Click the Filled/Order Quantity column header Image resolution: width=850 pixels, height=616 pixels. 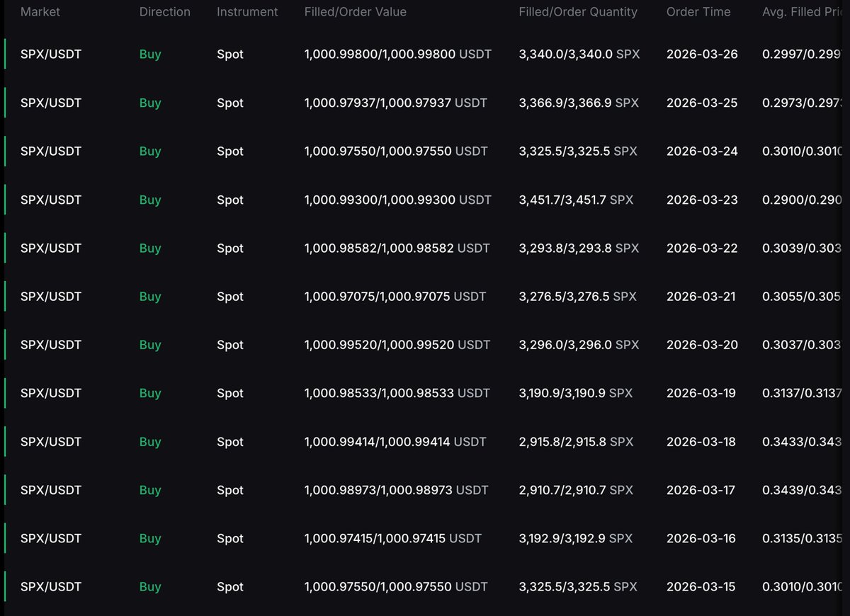(578, 11)
